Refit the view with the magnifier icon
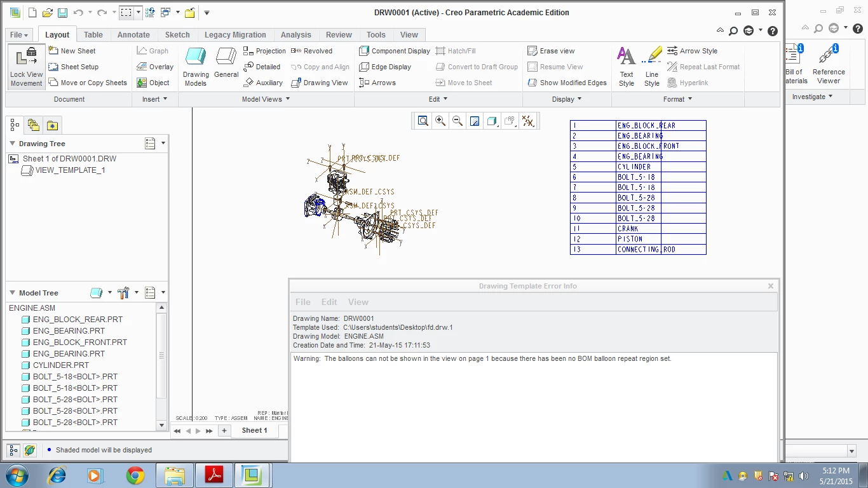Image resolution: width=868 pixels, height=488 pixels. 423,121
